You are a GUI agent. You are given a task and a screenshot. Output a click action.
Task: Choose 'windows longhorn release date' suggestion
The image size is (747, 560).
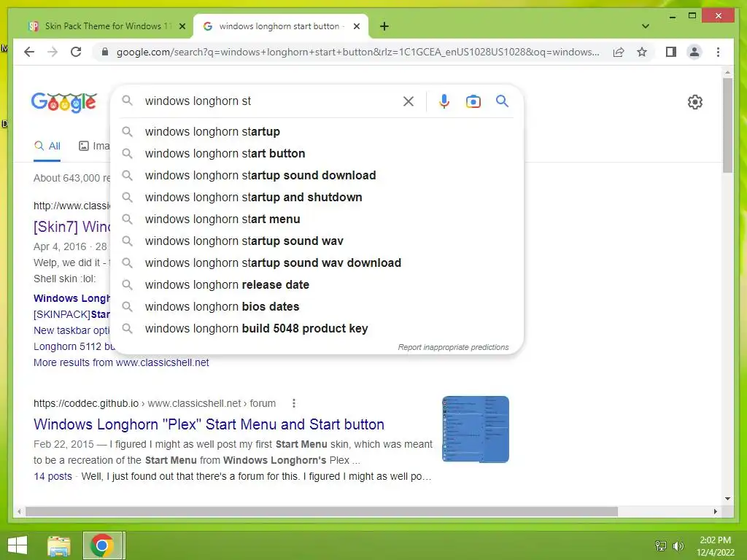click(x=317, y=285)
